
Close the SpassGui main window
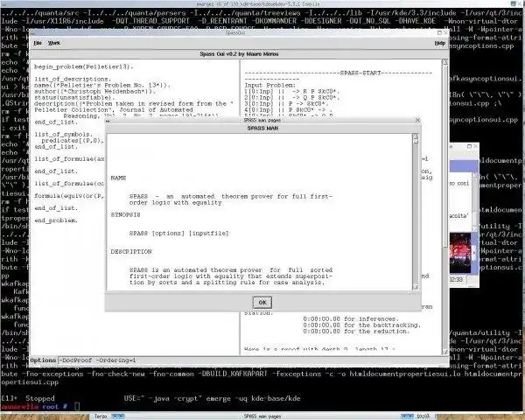[445, 33]
